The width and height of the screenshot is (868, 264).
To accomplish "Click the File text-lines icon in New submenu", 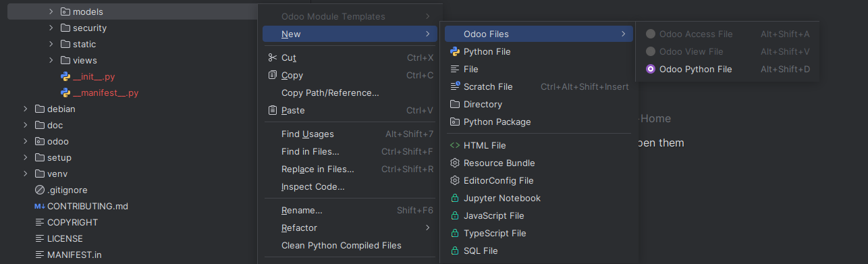I will 455,69.
